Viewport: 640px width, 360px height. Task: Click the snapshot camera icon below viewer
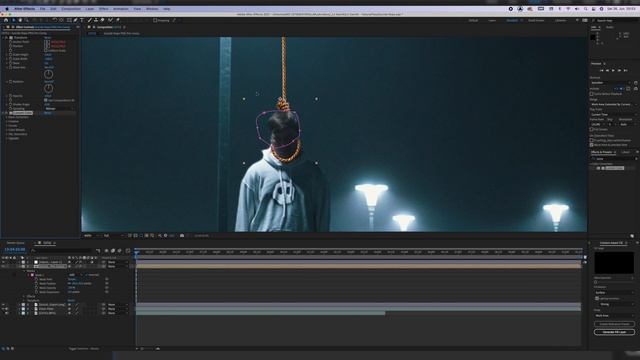tap(182, 236)
